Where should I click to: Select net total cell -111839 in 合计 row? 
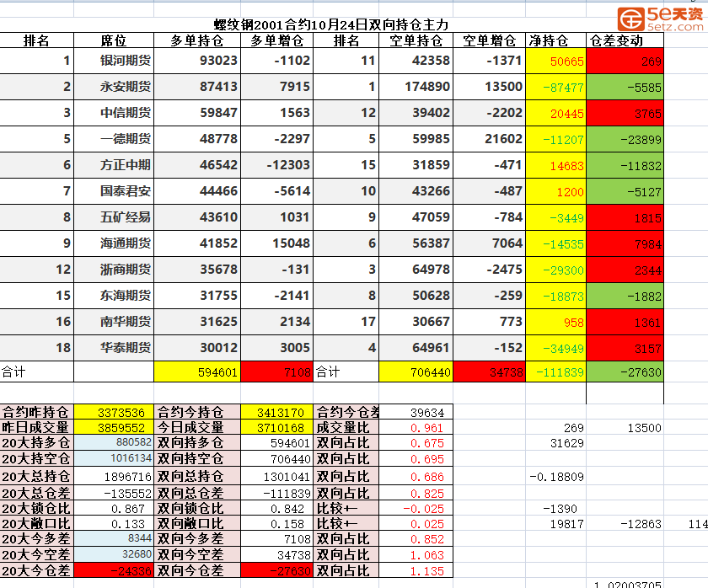point(555,372)
